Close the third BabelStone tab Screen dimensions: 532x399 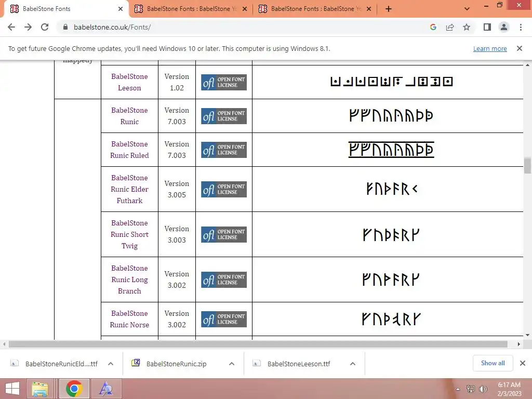click(369, 9)
